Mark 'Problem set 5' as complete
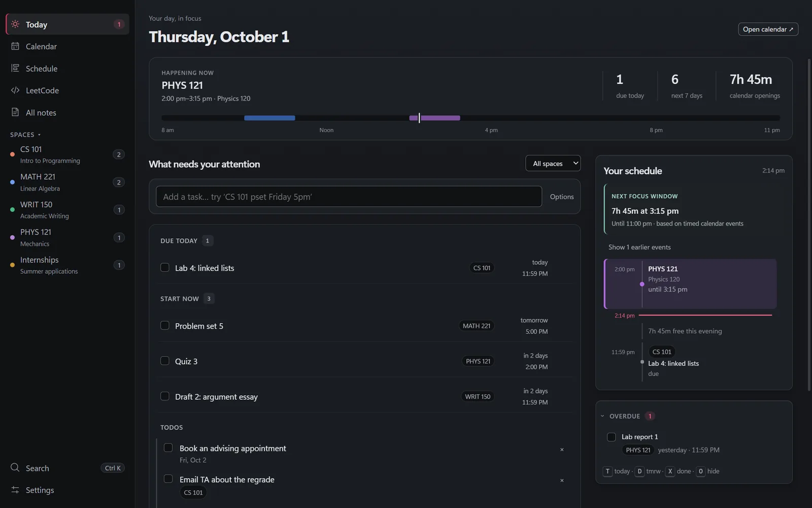812x508 pixels. click(x=165, y=325)
